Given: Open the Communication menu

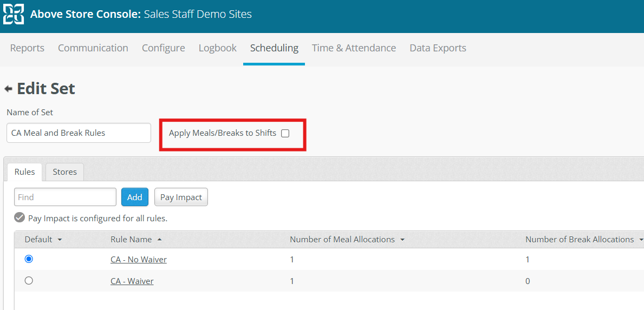Looking at the screenshot, I should pyautogui.click(x=93, y=48).
